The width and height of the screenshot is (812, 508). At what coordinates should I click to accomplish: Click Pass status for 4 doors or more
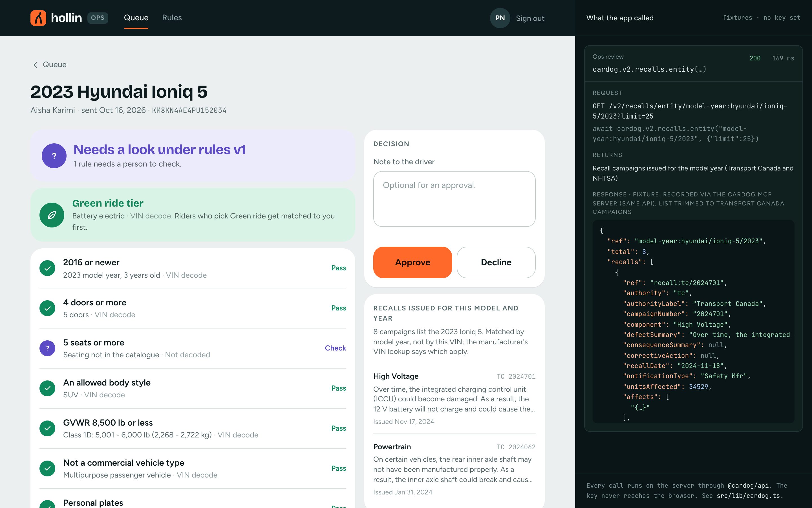(x=339, y=308)
